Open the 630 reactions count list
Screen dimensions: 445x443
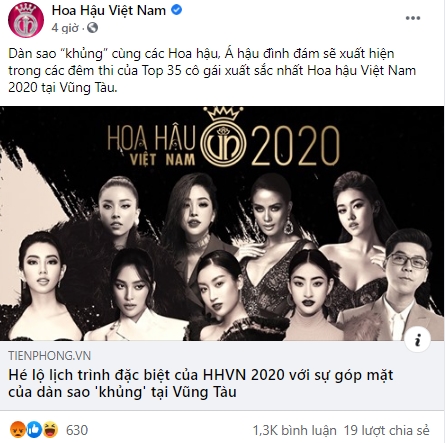77,430
